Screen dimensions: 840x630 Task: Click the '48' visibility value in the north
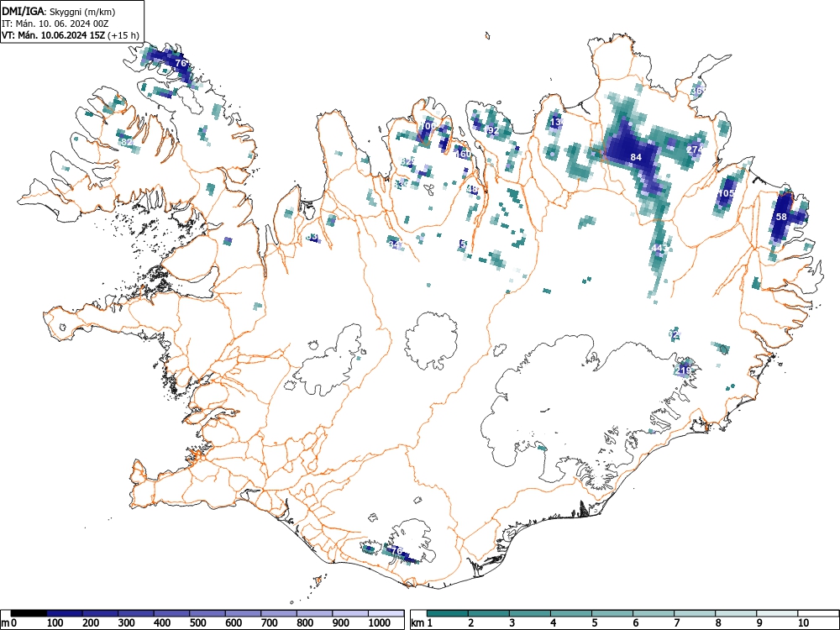pyautogui.click(x=472, y=188)
